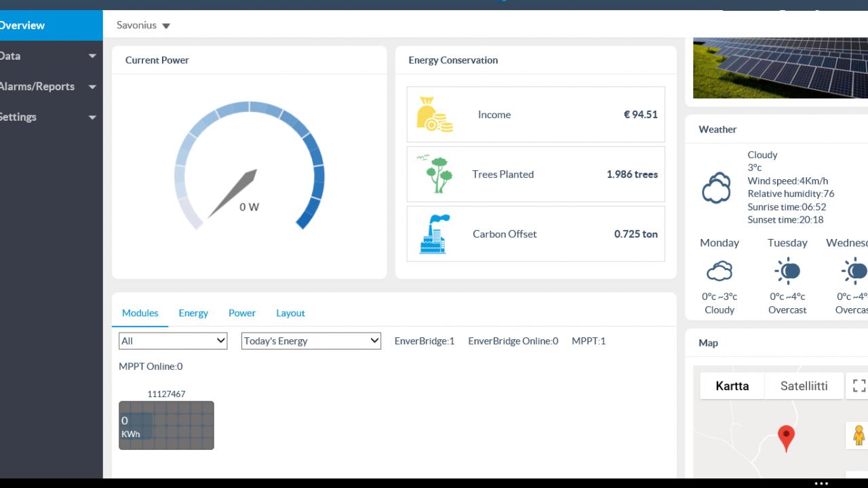Click the current weather cloud icon
The width and height of the screenshot is (868, 488).
716,187
